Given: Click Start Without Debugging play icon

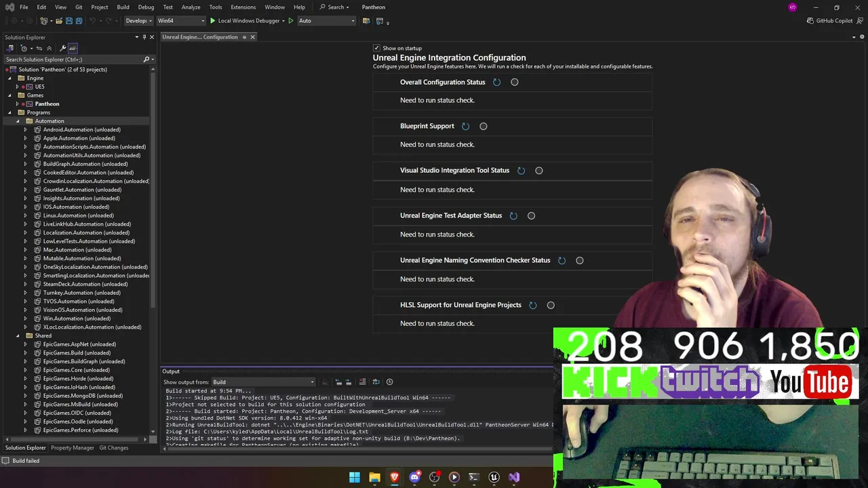Looking at the screenshot, I should 291,21.
